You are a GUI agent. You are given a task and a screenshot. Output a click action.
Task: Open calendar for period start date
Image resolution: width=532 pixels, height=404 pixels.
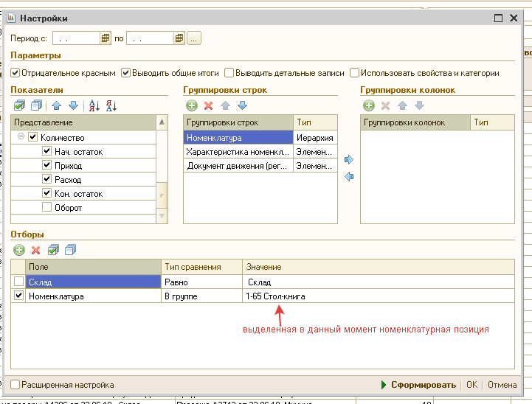(105, 38)
